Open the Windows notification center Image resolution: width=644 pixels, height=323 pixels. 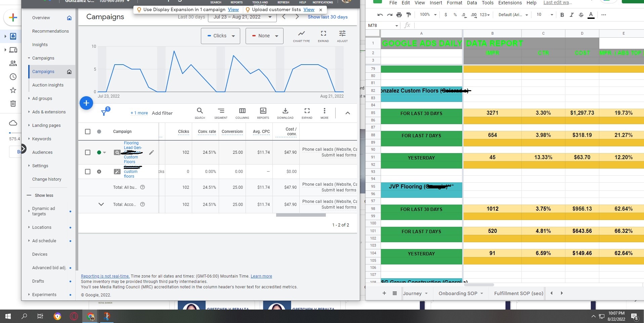pos(634,316)
